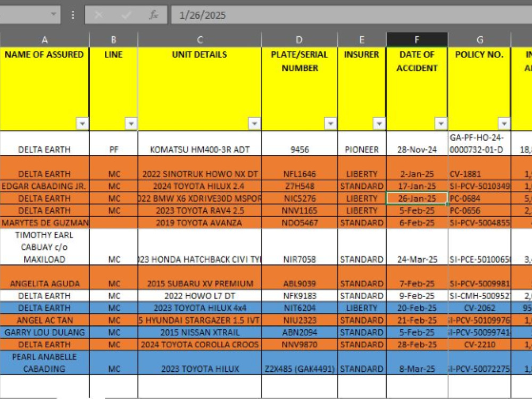
Task: Expand the Name Box dropdown arrow
Action: (x=54, y=14)
